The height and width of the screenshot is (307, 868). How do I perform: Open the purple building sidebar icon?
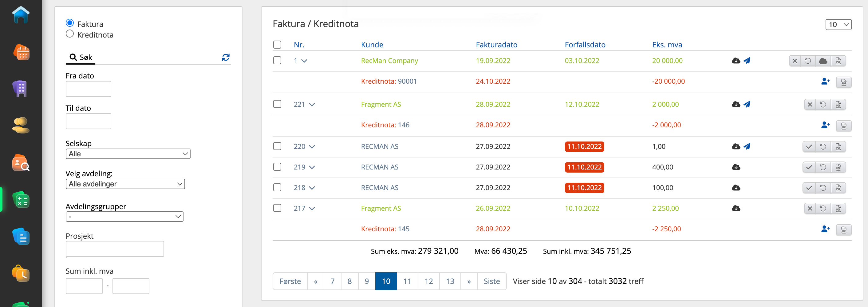coord(21,89)
